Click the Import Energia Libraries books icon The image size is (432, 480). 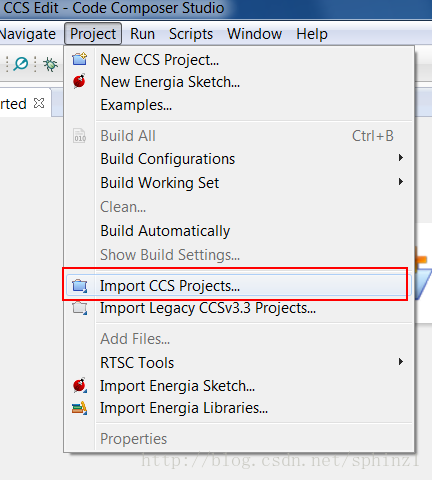coord(80,408)
